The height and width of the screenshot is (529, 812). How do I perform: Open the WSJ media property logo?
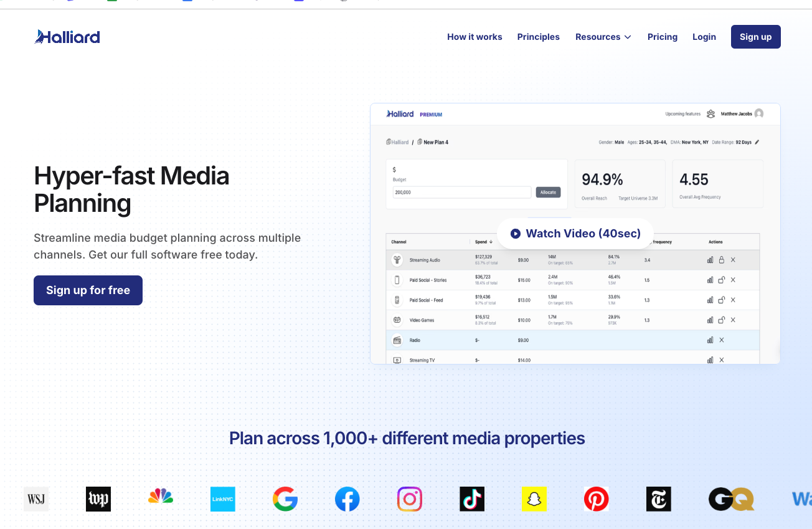click(36, 499)
